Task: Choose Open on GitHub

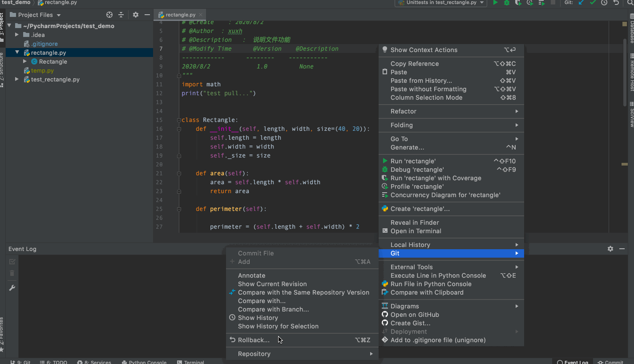Action: 451,315
